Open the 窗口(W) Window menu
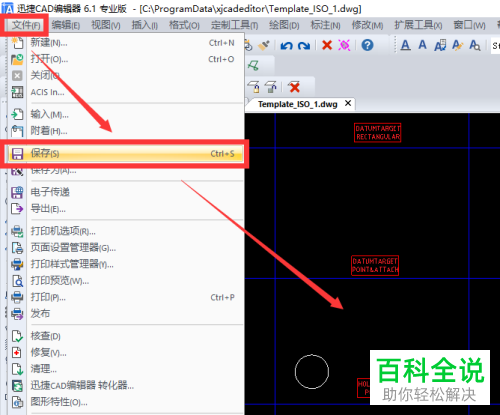This screenshot has width=500, height=415. [x=469, y=25]
